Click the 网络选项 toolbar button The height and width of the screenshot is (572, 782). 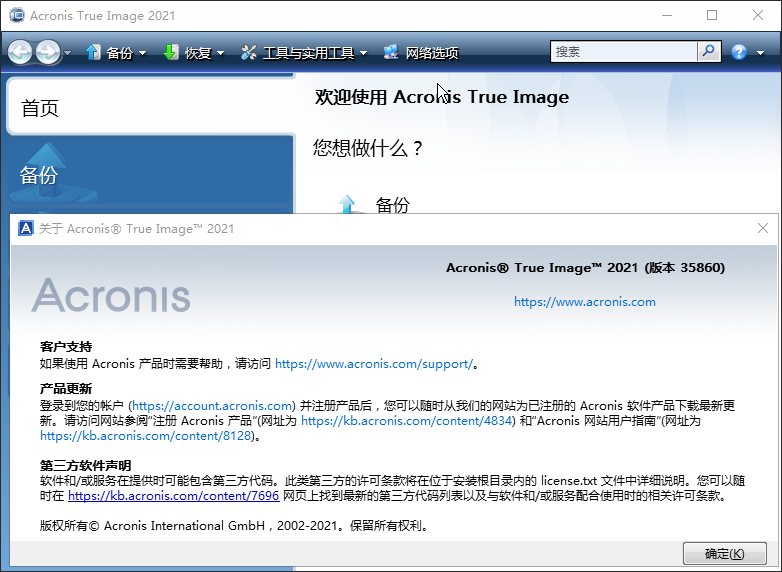click(x=421, y=53)
